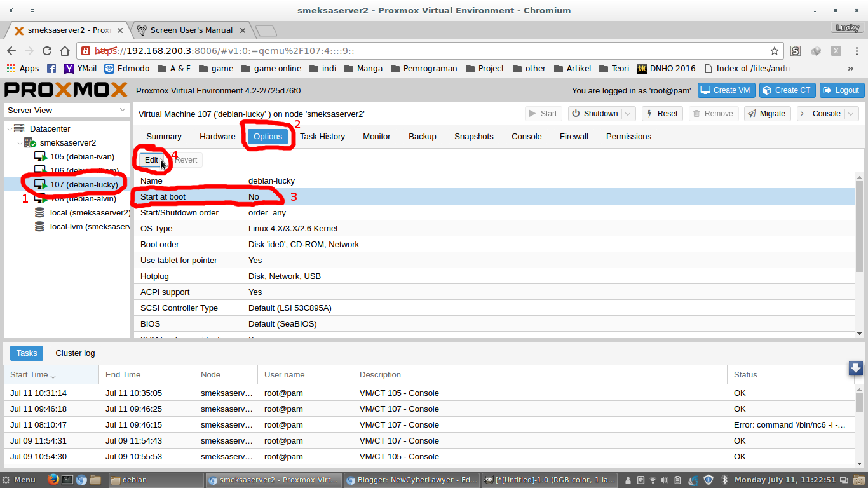The height and width of the screenshot is (488, 868).
Task: Launch Chromium from the taskbar launcher
Action: coord(81,480)
